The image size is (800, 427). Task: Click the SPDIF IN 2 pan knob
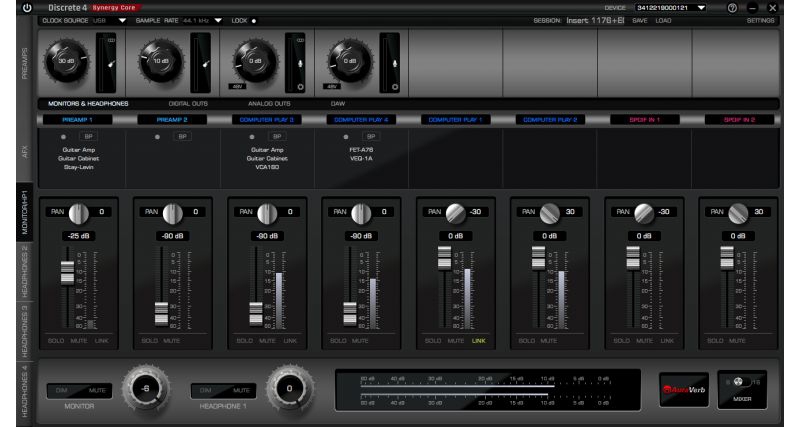pyautogui.click(x=738, y=213)
